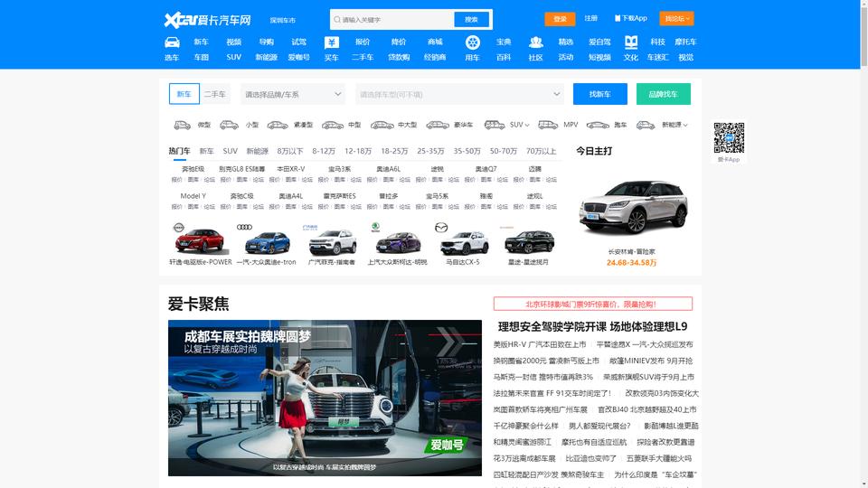This screenshot has height=488, width=868.
Task: Select the 跑车 sports car icon
Action: click(x=598, y=125)
